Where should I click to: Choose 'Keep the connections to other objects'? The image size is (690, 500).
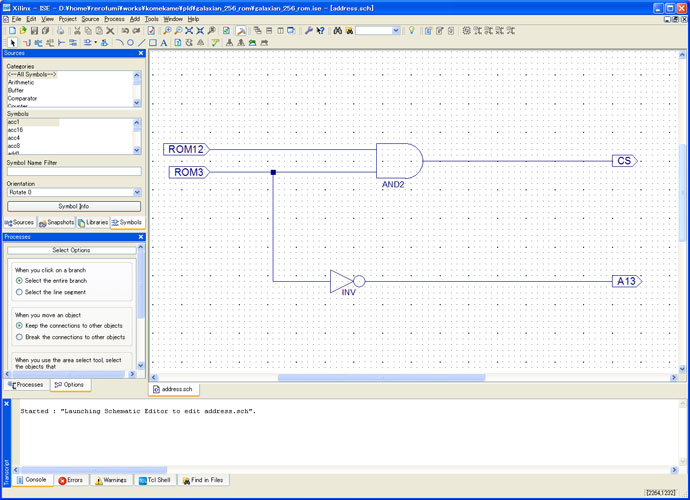[x=69, y=325]
